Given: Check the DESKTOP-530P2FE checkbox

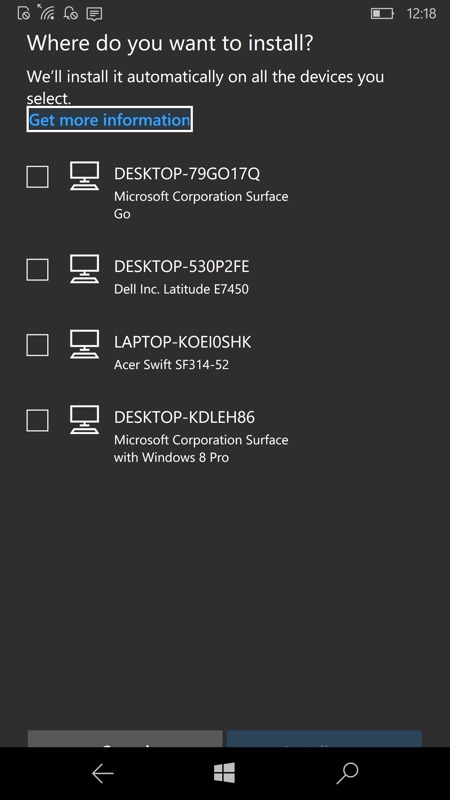Looking at the screenshot, I should [x=37, y=269].
